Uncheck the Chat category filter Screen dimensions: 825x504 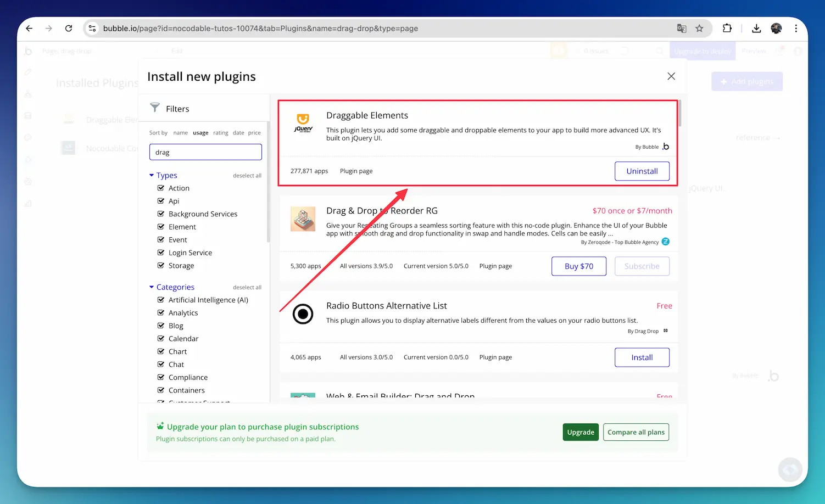(x=161, y=364)
